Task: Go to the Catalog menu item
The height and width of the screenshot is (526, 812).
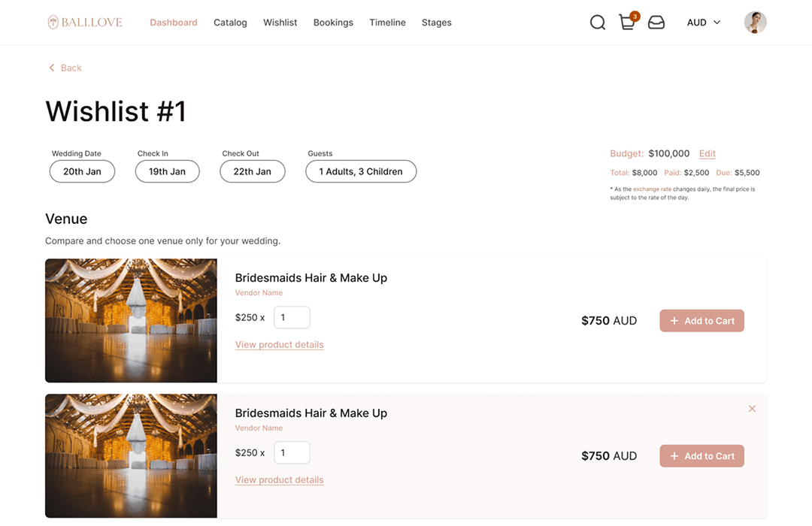Action: [230, 23]
